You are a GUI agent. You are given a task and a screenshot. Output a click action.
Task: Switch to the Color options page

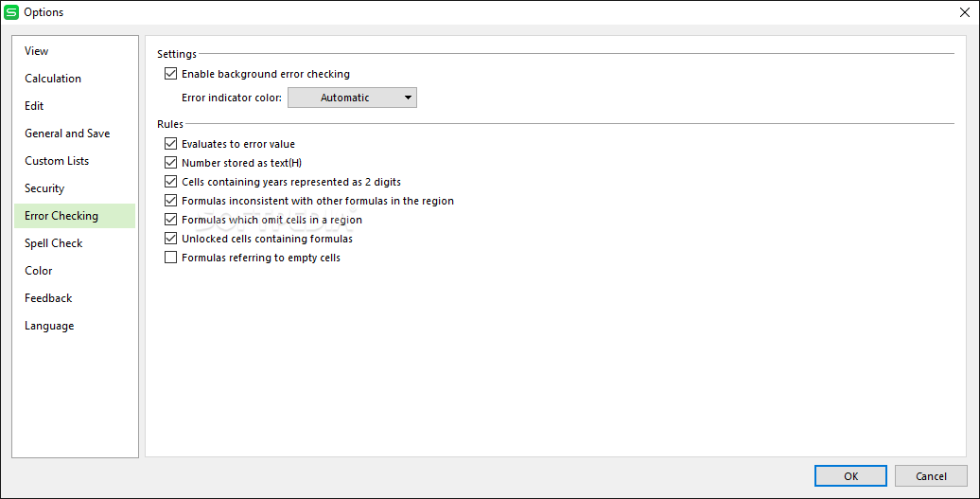[x=75, y=271]
